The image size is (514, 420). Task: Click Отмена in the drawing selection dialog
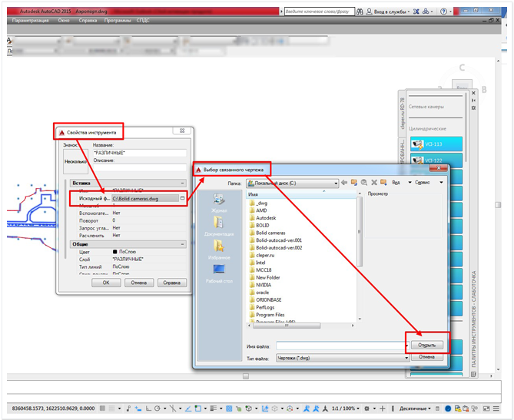(x=427, y=357)
